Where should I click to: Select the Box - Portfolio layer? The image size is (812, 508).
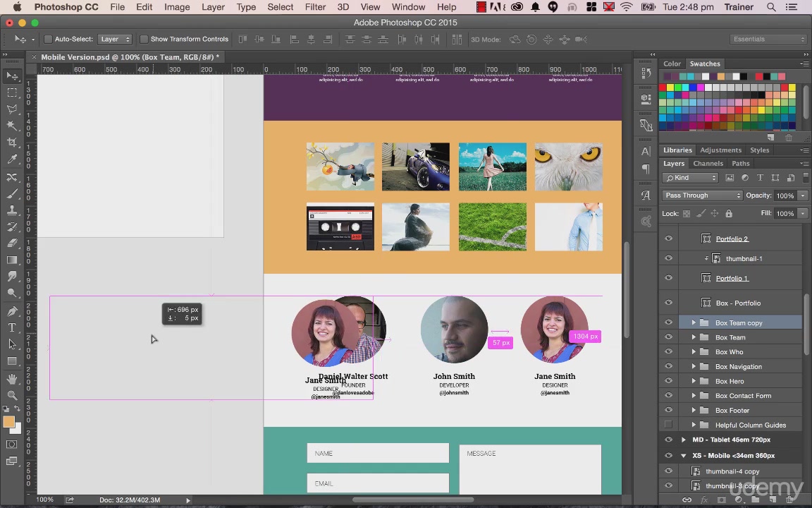click(x=740, y=303)
